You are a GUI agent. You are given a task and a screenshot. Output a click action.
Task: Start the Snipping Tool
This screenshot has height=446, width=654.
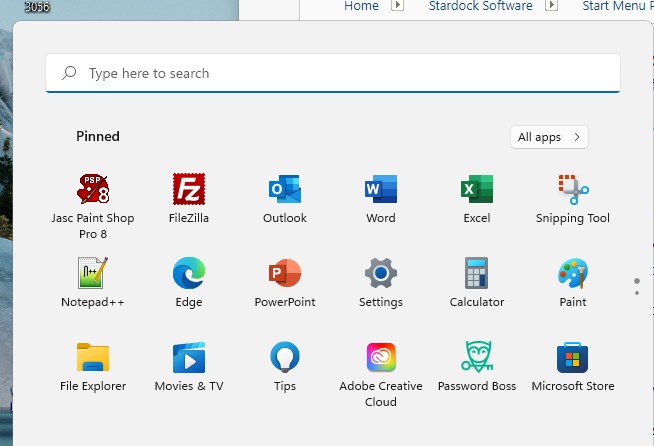(x=573, y=198)
